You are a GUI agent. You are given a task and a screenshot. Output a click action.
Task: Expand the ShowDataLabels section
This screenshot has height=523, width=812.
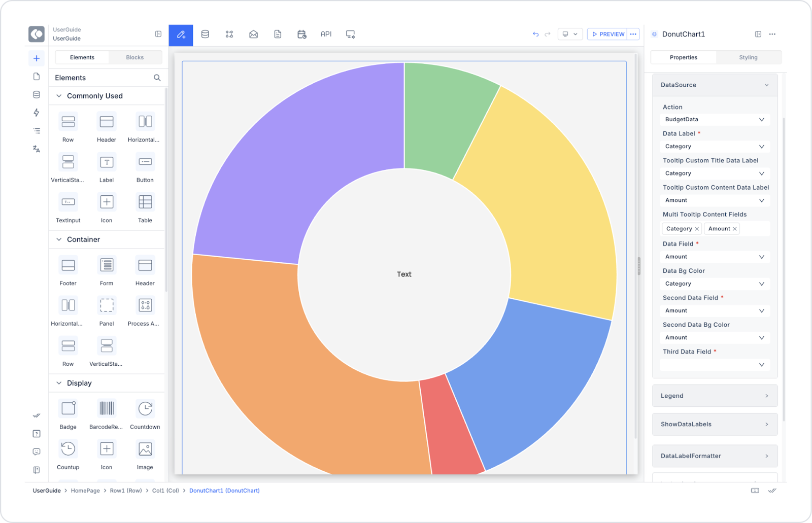coord(715,424)
